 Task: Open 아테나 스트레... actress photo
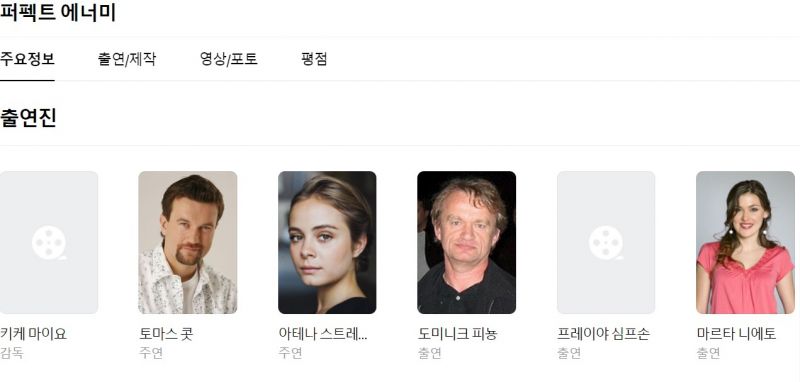click(327, 242)
